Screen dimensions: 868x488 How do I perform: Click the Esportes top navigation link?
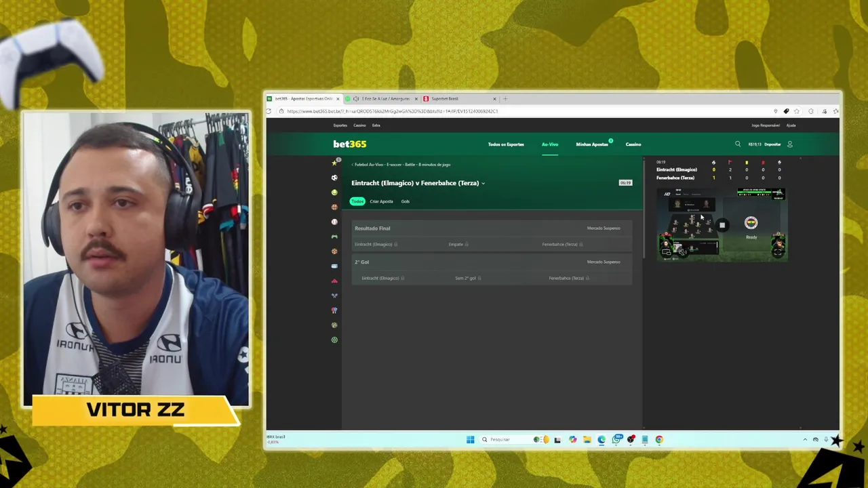(340, 125)
